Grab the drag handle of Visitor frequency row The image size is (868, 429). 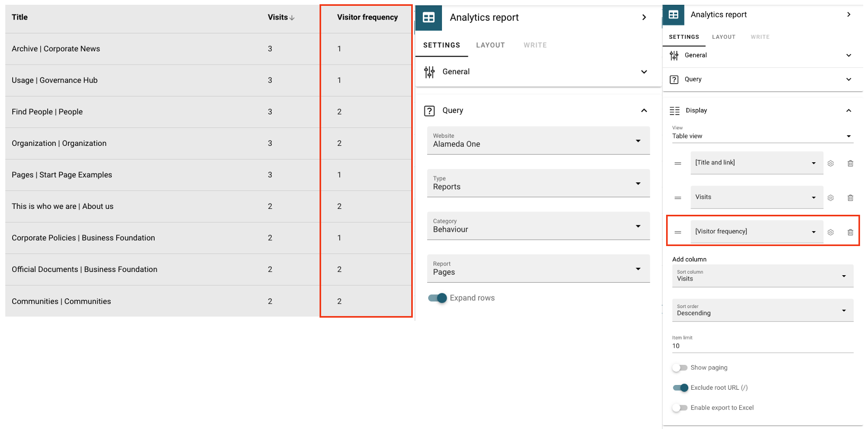678,232
